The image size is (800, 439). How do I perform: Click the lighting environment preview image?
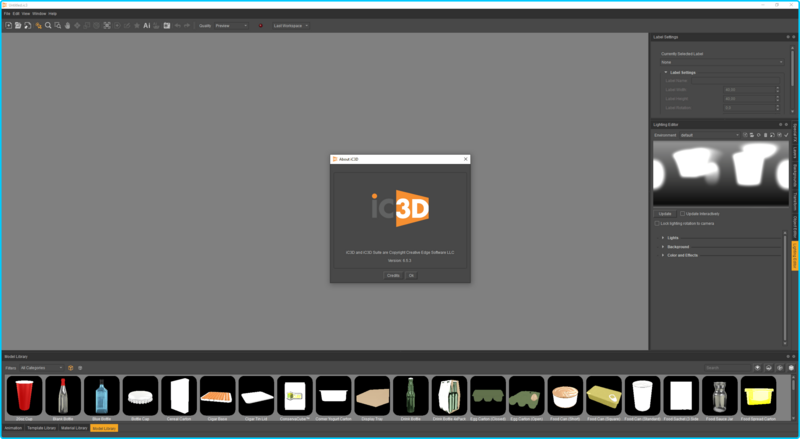pyautogui.click(x=721, y=174)
